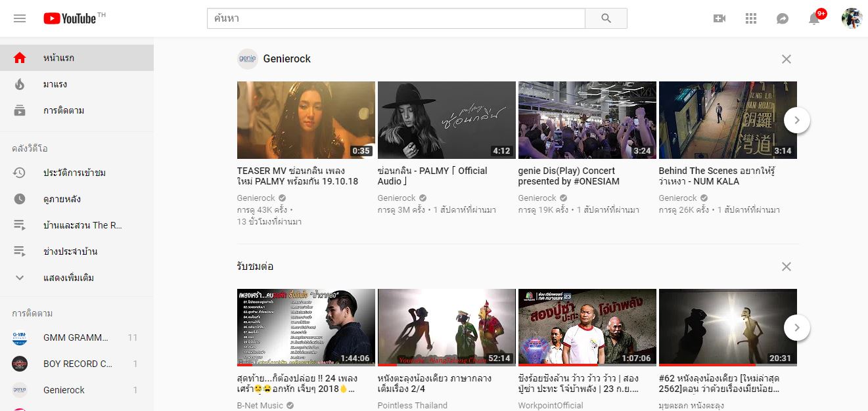Dismiss the รับชมต่อ section

pyautogui.click(x=787, y=267)
